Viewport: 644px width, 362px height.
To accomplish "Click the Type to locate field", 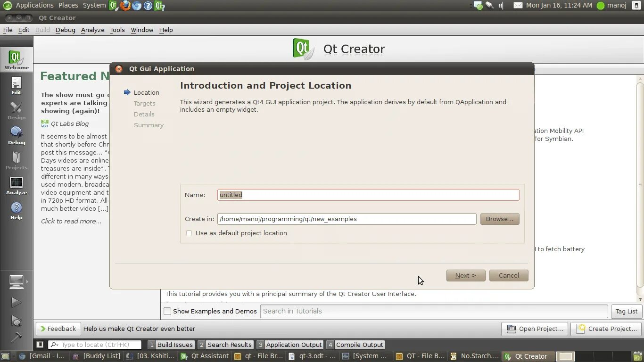I will [x=95, y=345].
